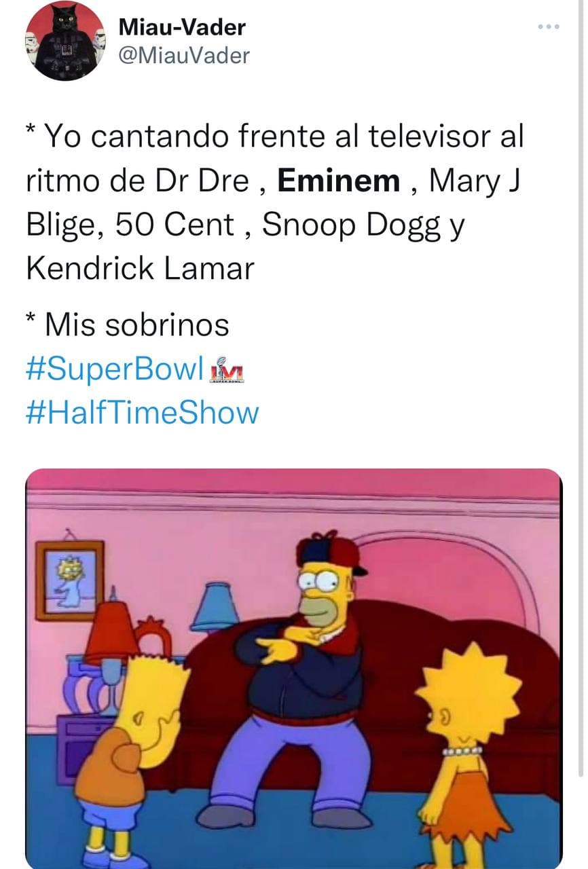The width and height of the screenshot is (588, 869).
Task: Click Lisa standing in the image
Action: pos(466,754)
